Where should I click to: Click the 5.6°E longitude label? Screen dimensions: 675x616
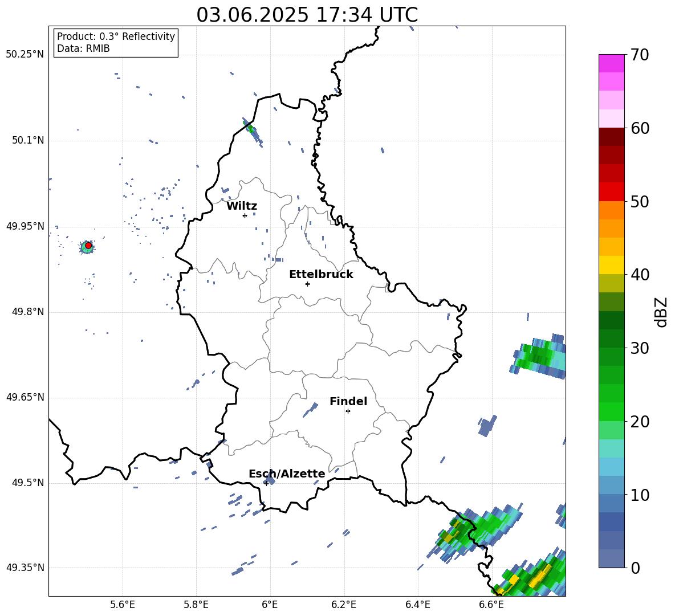123,605
